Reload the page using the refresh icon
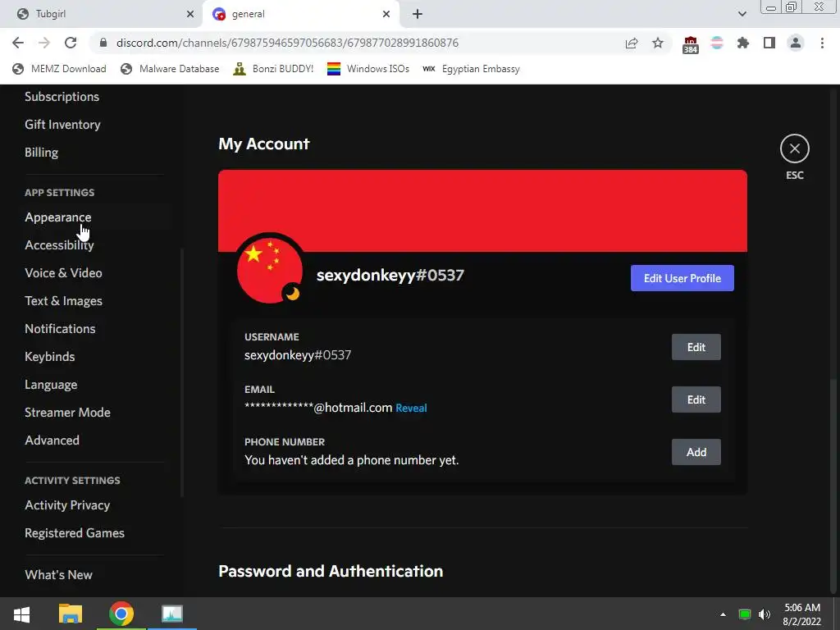This screenshot has height=630, width=840. pyautogui.click(x=71, y=43)
